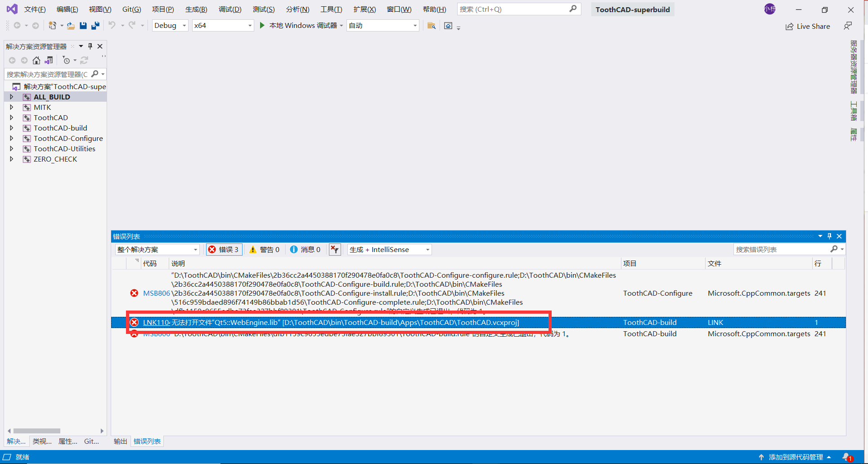Click the Solution Explorer refresh icon
868x464 pixels.
84,60
